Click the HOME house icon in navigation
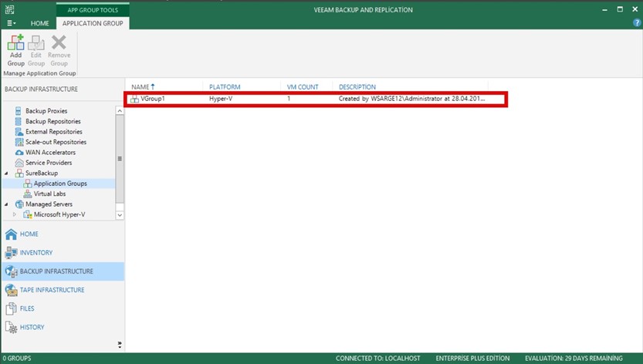Screen dimensions: 643x364 click(x=11, y=234)
